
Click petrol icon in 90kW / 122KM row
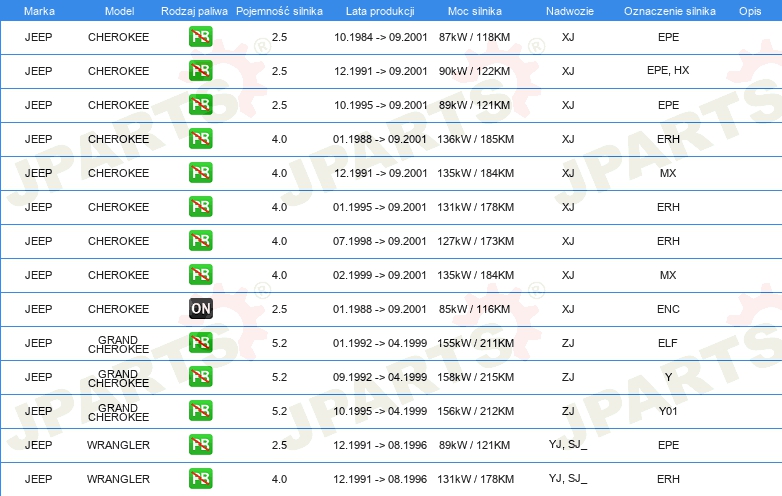200,71
